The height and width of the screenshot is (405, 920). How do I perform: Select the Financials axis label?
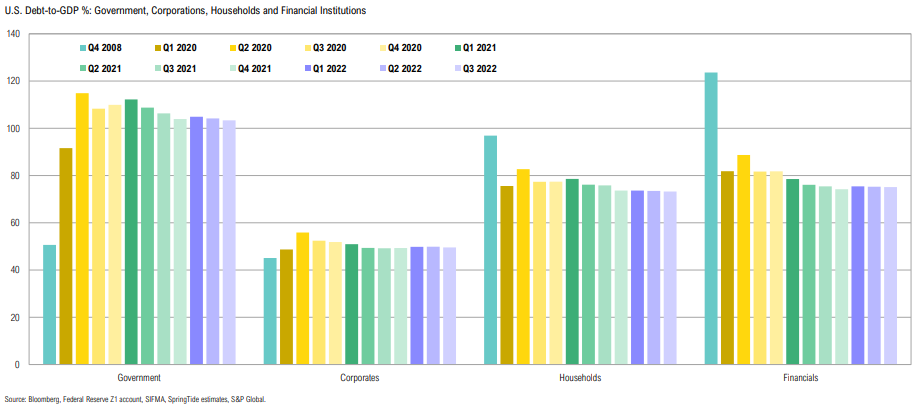801,379
